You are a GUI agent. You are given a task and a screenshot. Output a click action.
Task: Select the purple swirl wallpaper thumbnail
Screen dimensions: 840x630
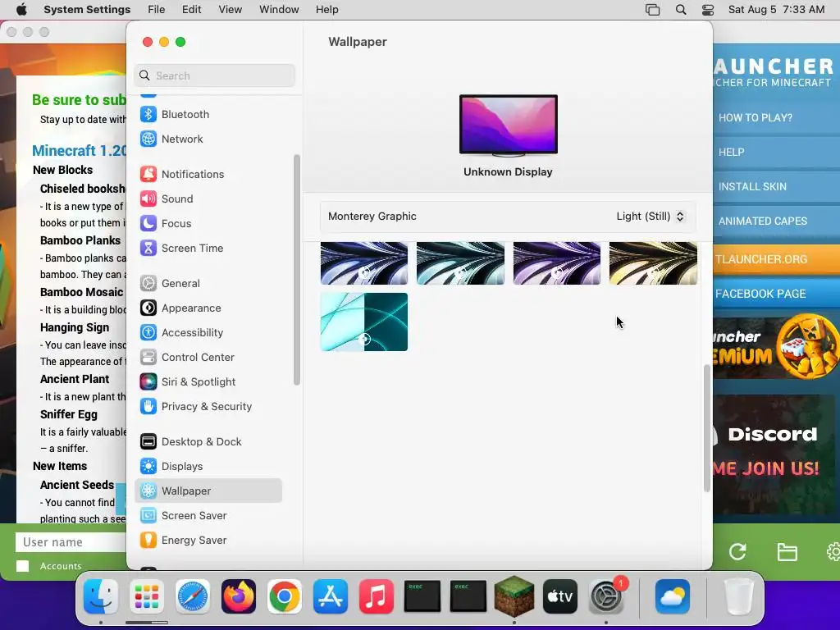coord(557,263)
